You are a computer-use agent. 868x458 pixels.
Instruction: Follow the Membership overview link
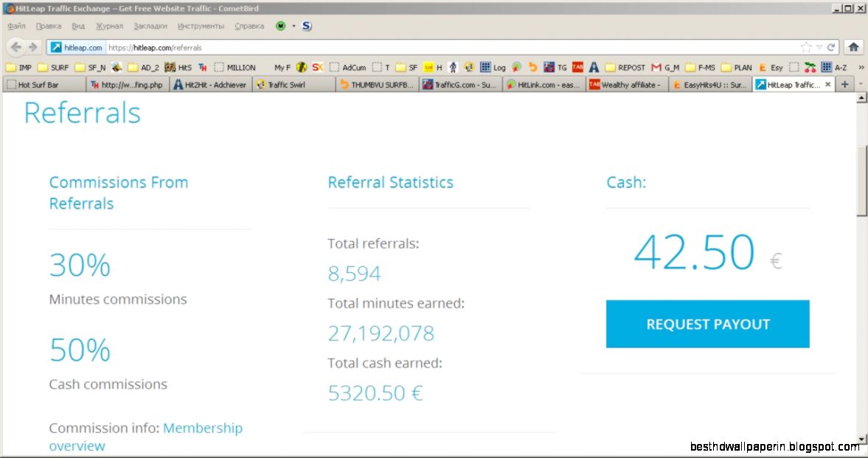203,428
